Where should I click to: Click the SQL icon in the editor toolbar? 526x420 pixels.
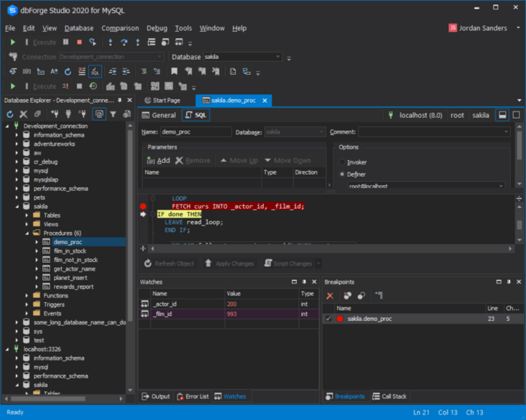point(95,72)
